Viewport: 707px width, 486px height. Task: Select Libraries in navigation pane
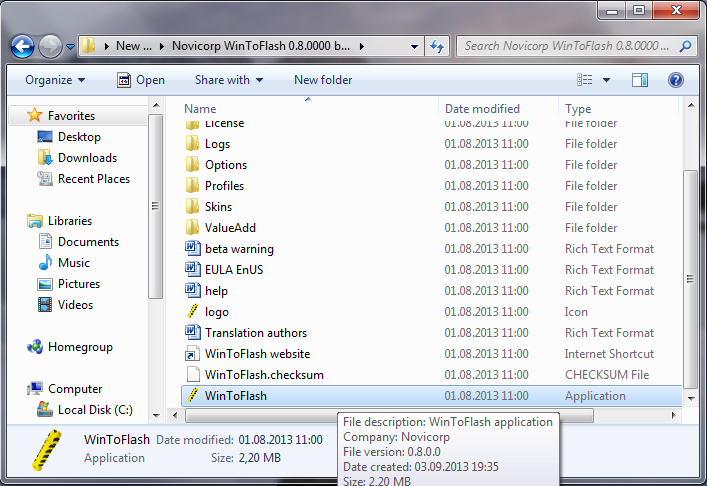(70, 221)
